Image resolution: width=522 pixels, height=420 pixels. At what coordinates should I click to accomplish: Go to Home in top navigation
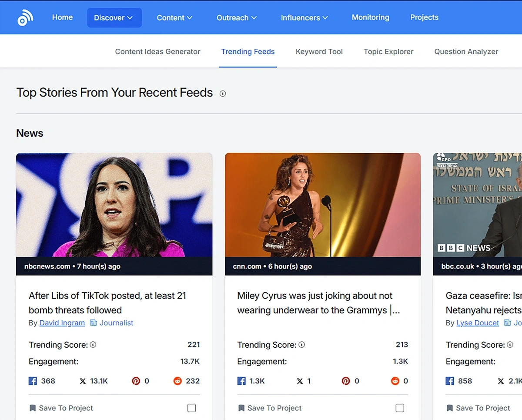pyautogui.click(x=62, y=17)
